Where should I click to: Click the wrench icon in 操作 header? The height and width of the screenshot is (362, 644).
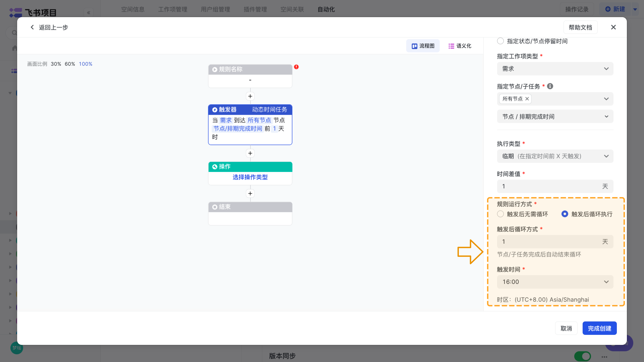[214, 167]
